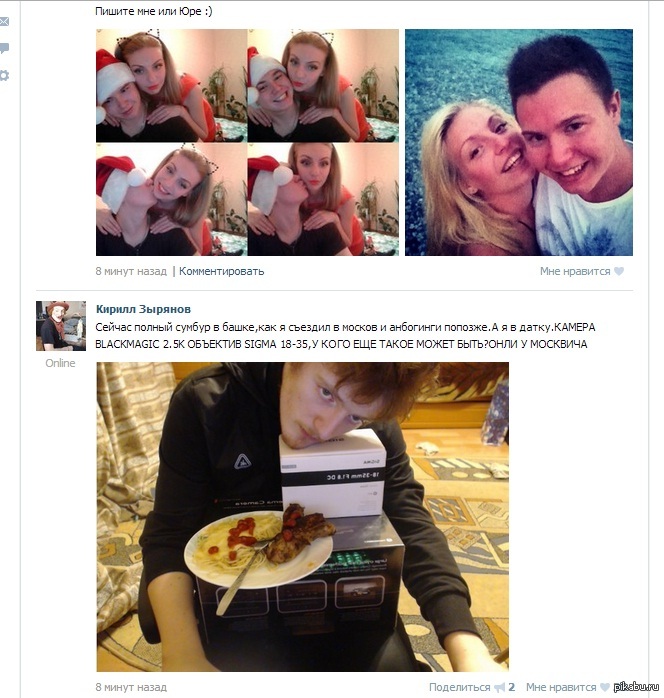Like the first post via Мне нравится
Screen dimensions: 664x698
click(575, 271)
